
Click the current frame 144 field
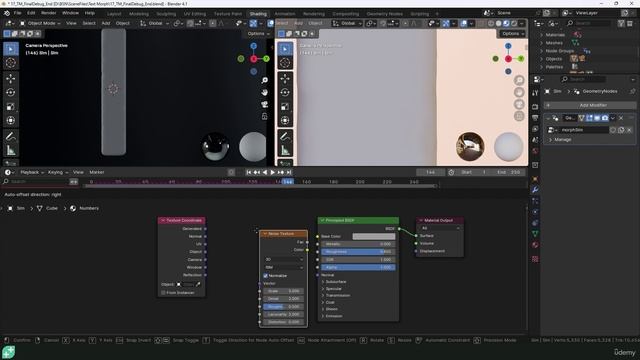pyautogui.click(x=430, y=172)
